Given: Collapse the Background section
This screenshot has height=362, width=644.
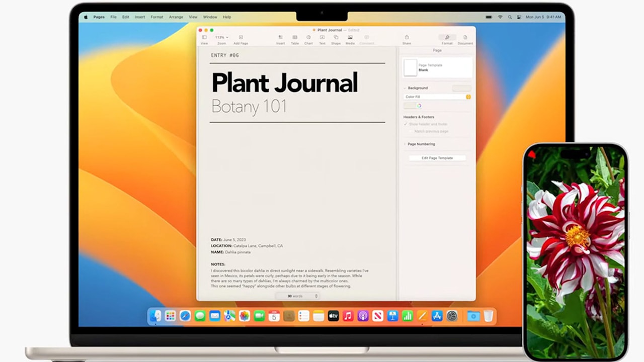Looking at the screenshot, I should click(x=405, y=88).
